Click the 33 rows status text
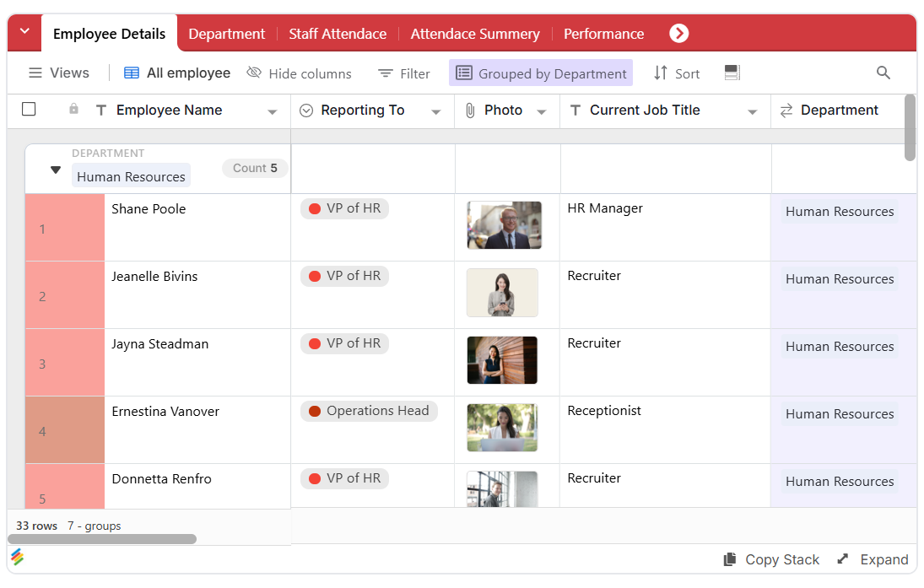Screen dimensions: 924x588 click(x=36, y=526)
